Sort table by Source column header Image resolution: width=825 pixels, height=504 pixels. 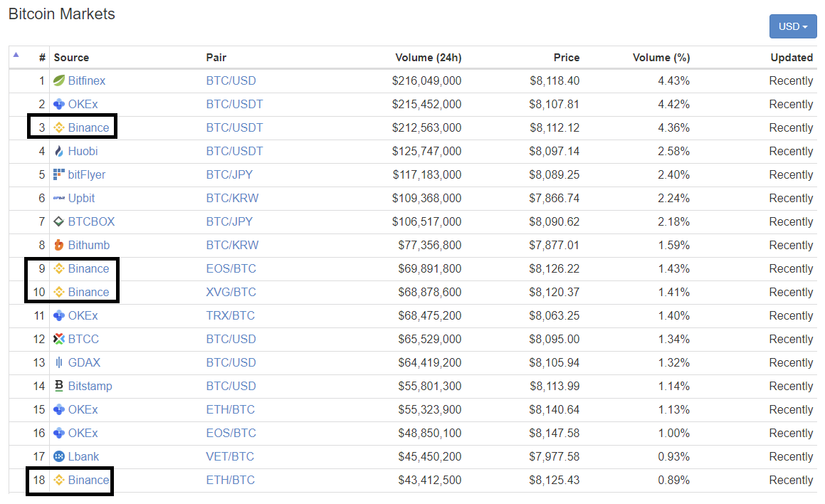pos(71,58)
